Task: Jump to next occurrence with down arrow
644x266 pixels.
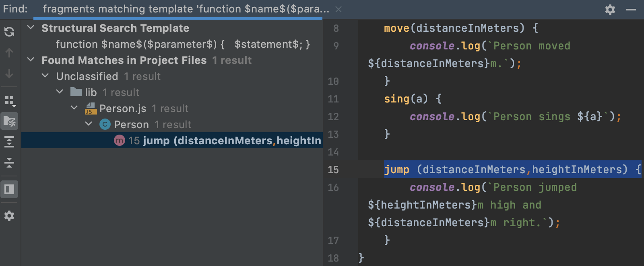Action: coord(9,74)
